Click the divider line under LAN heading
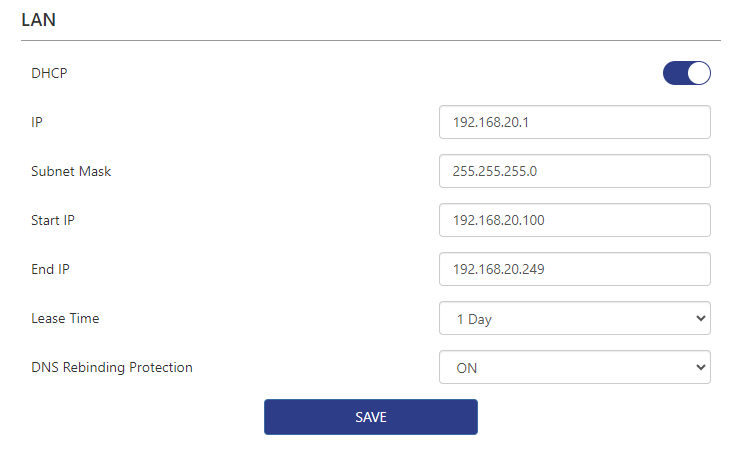Image resolution: width=745 pixels, height=459 pixels. click(x=370, y=41)
